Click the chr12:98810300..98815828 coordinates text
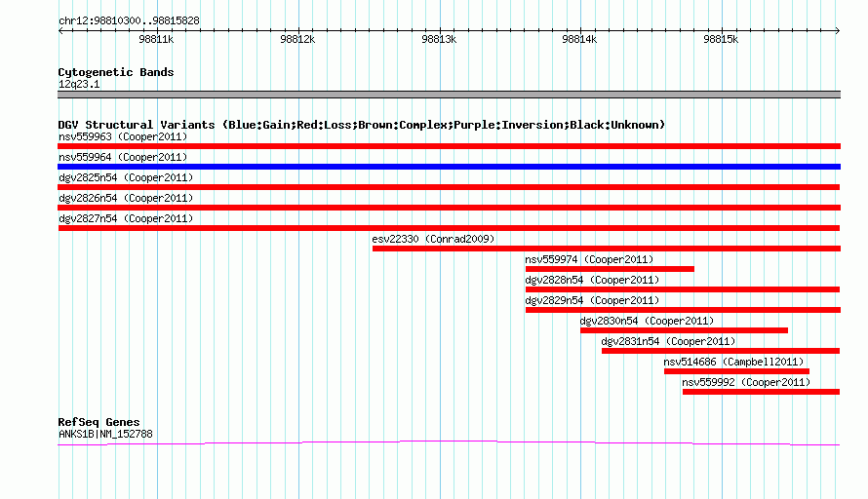This screenshot has height=499, width=868. click(x=129, y=21)
